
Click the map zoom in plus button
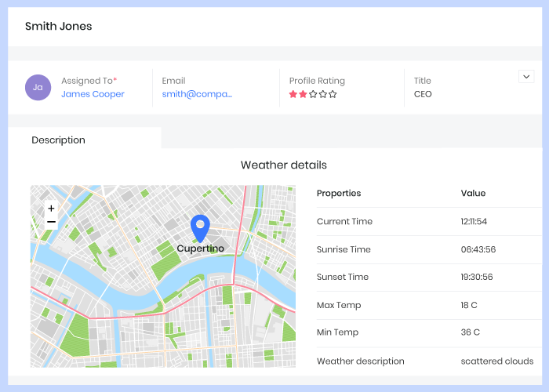[51, 209]
